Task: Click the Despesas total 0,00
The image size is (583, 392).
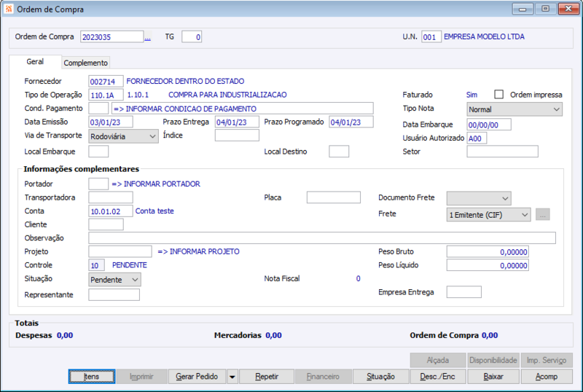Action: (65, 335)
